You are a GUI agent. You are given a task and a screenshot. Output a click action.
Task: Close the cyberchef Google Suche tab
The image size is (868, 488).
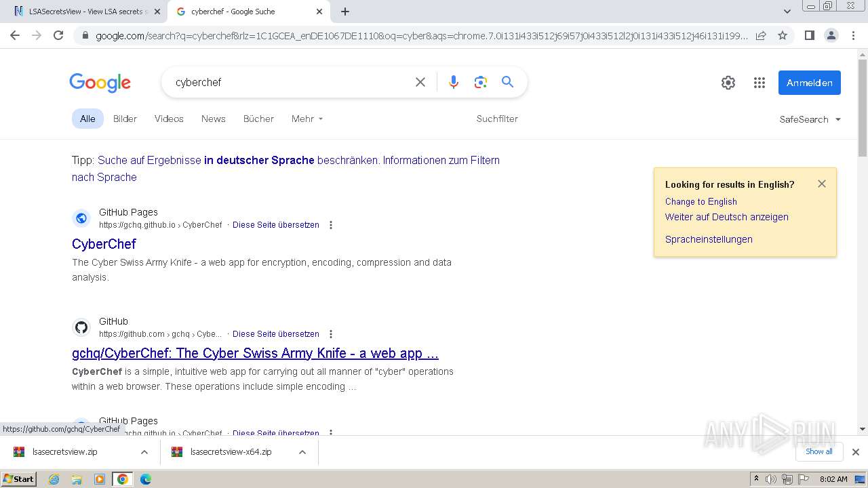tap(321, 12)
